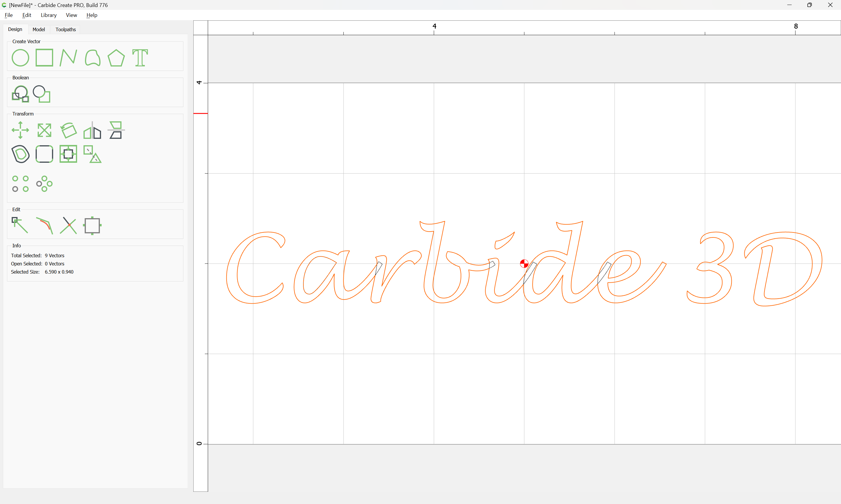Open the Scale transform tool
The image size is (841, 504).
point(44,130)
